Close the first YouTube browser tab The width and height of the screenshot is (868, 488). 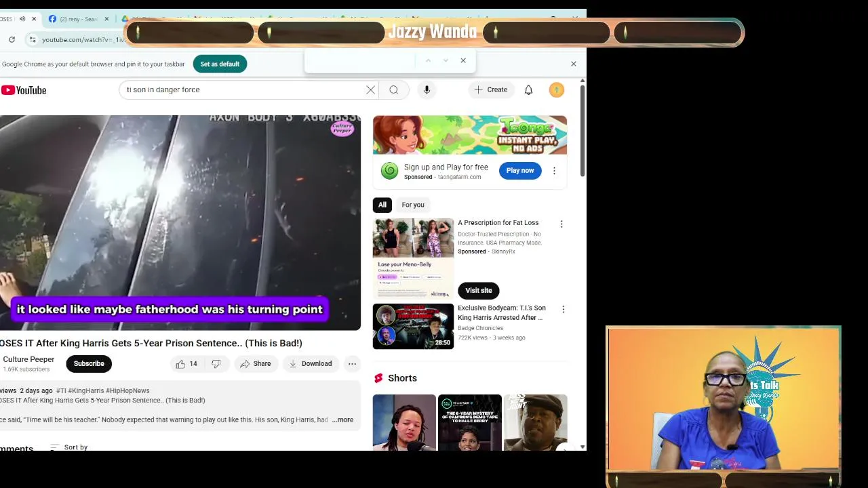click(34, 19)
